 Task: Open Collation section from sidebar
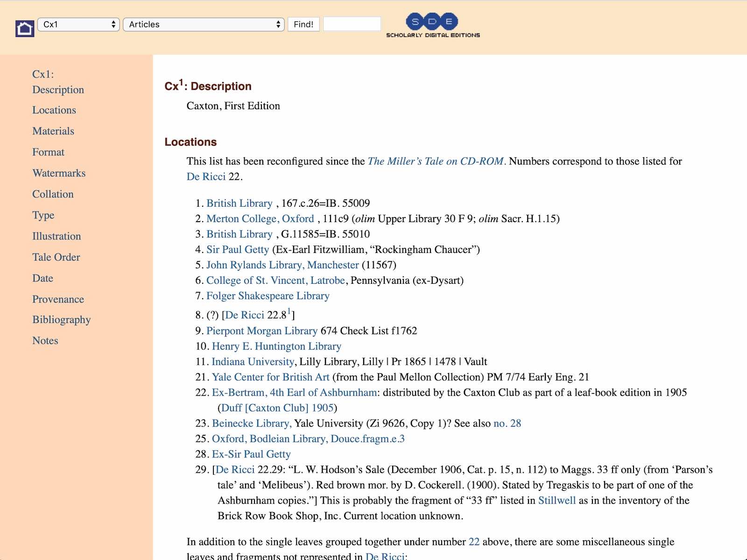pyautogui.click(x=53, y=194)
